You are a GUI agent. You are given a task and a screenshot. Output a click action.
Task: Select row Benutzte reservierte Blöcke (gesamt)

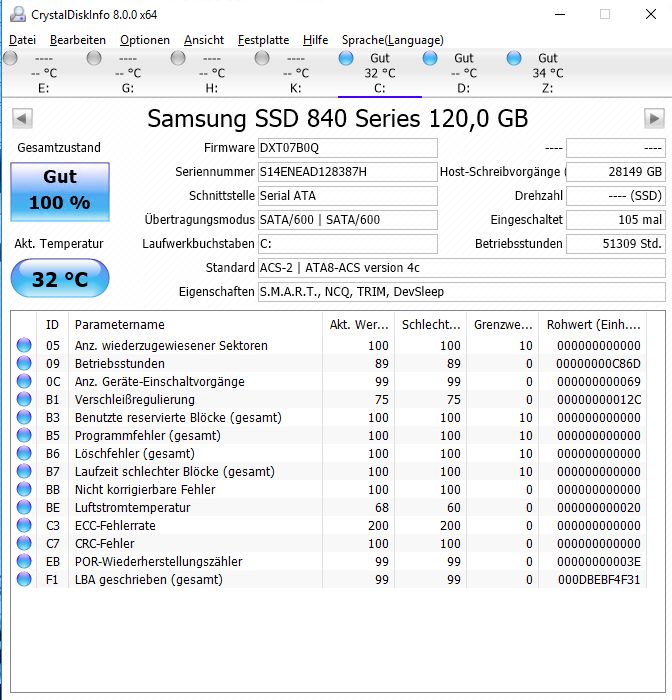[329, 417]
